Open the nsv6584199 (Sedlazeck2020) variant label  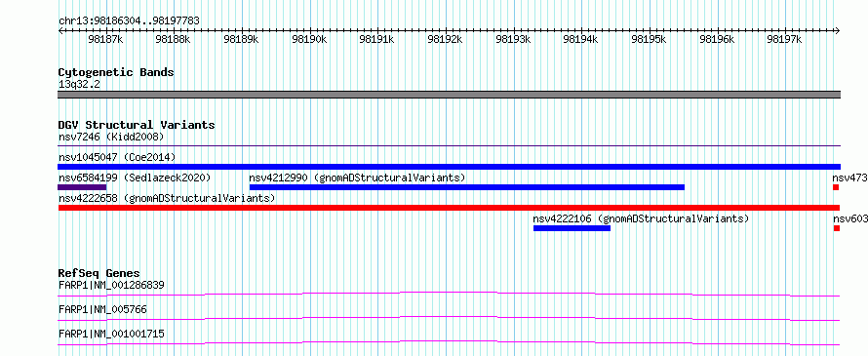[x=135, y=178]
